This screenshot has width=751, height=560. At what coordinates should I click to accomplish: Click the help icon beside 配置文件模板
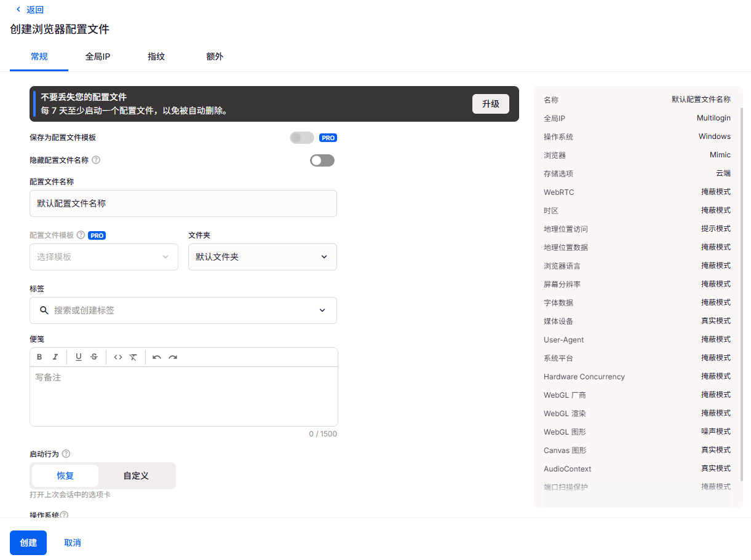point(81,235)
